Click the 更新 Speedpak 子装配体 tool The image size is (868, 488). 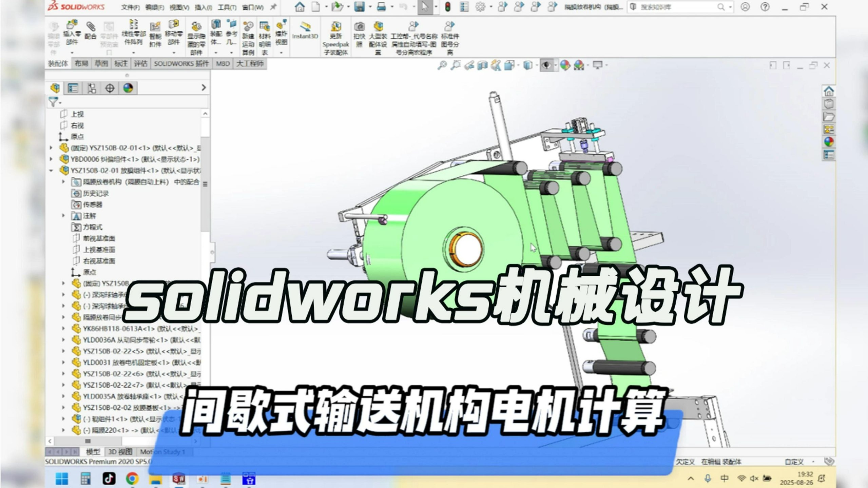(x=335, y=38)
